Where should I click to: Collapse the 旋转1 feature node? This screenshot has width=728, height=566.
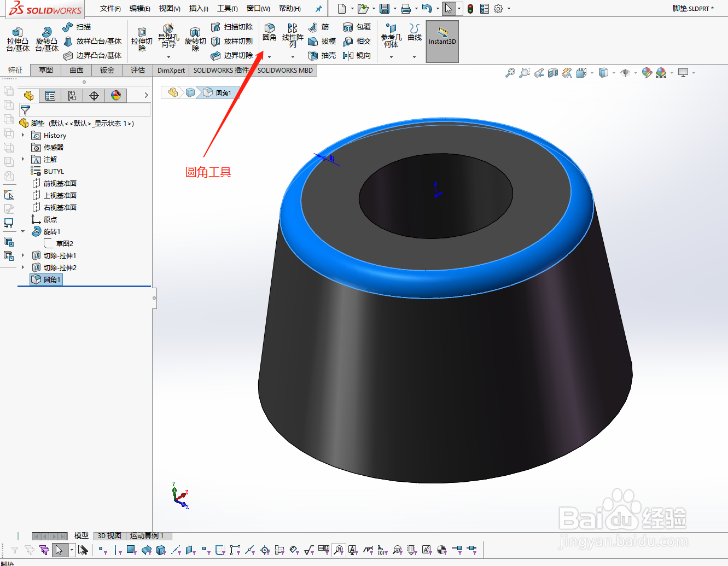tap(22, 231)
